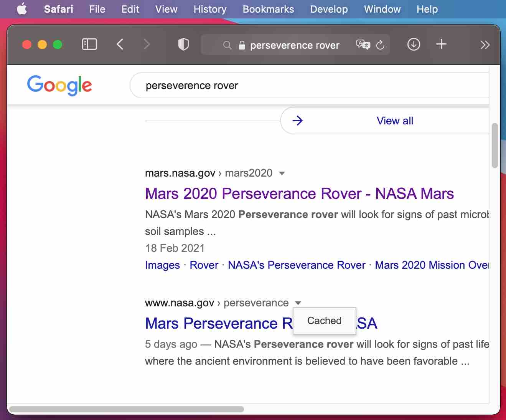Open NASA's Perseverance Rover sitelink

pyautogui.click(x=297, y=265)
